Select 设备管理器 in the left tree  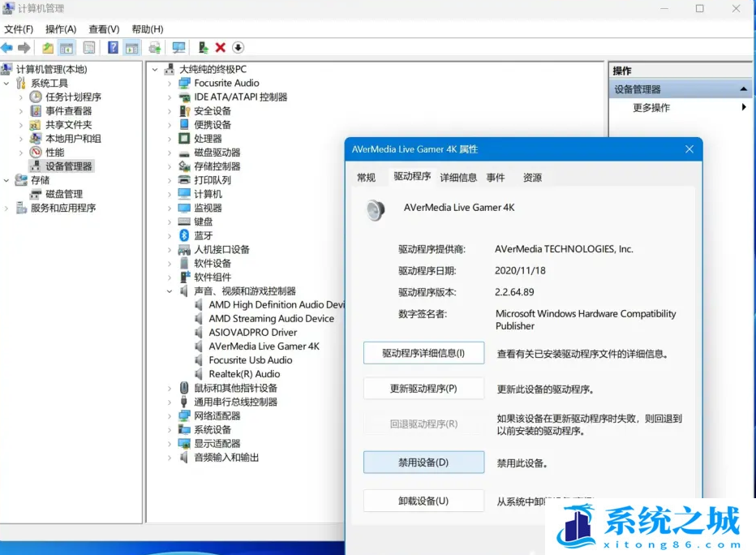tap(68, 166)
